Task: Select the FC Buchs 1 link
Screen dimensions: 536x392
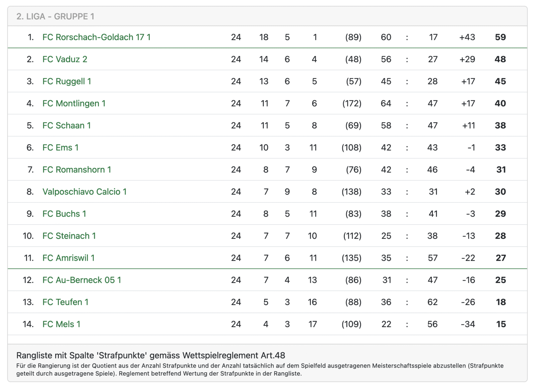Action: coord(64,214)
